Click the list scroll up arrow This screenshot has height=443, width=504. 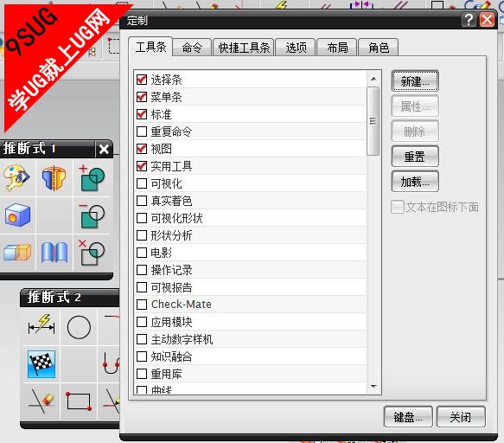click(x=373, y=79)
